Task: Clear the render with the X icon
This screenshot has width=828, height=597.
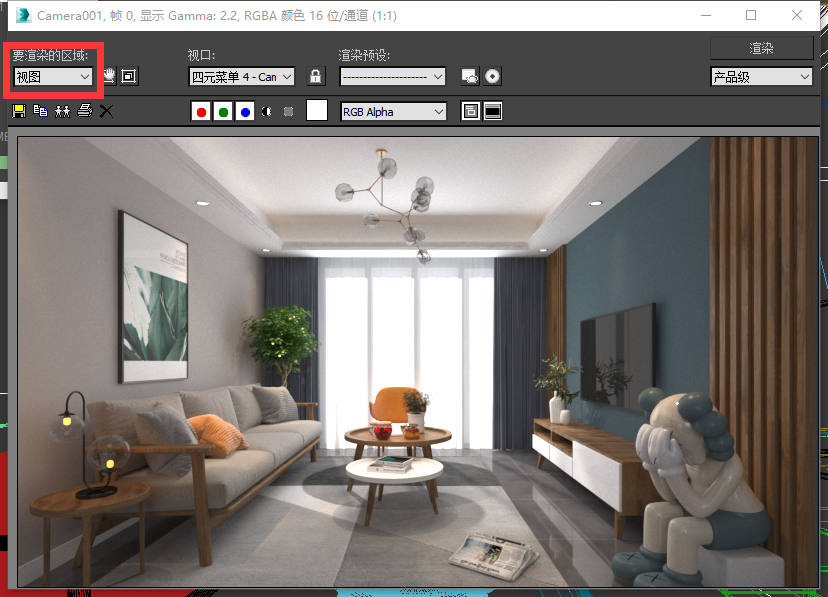Action: pyautogui.click(x=106, y=111)
